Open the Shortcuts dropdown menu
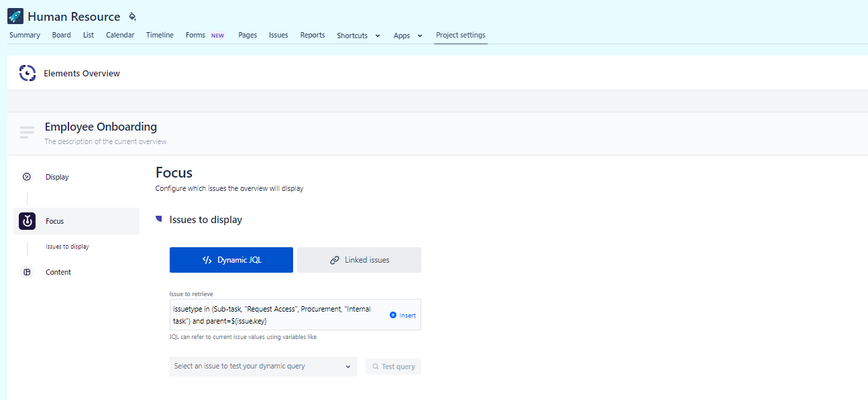Image resolution: width=868 pixels, height=400 pixels. point(358,36)
